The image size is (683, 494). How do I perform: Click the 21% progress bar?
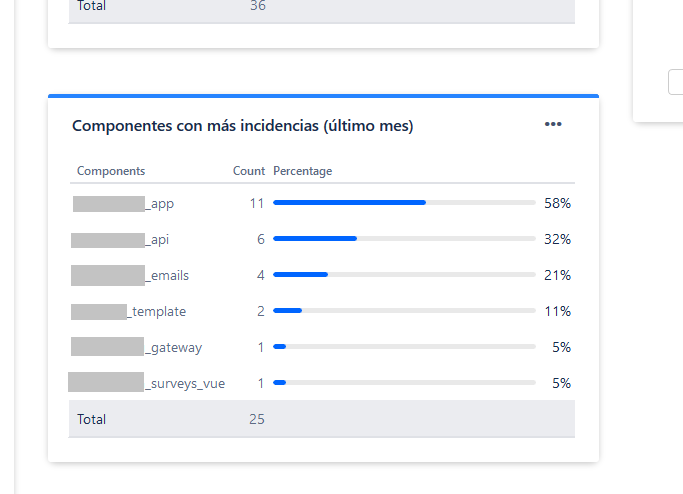tap(404, 274)
